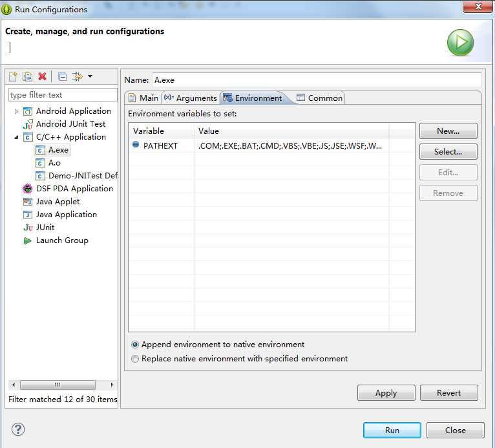This screenshot has height=448, width=495.
Task: Click the Run Configurations title bar icon
Action: pos(6,10)
